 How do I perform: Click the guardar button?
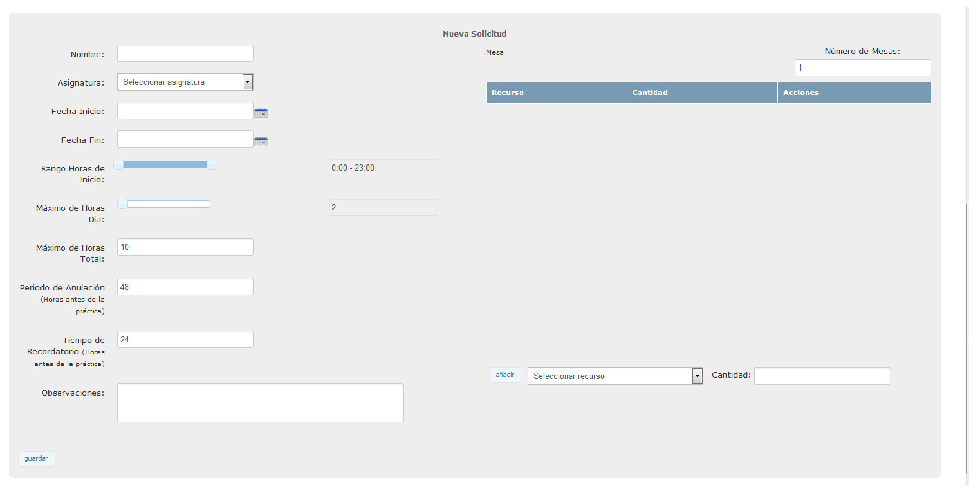[36, 458]
